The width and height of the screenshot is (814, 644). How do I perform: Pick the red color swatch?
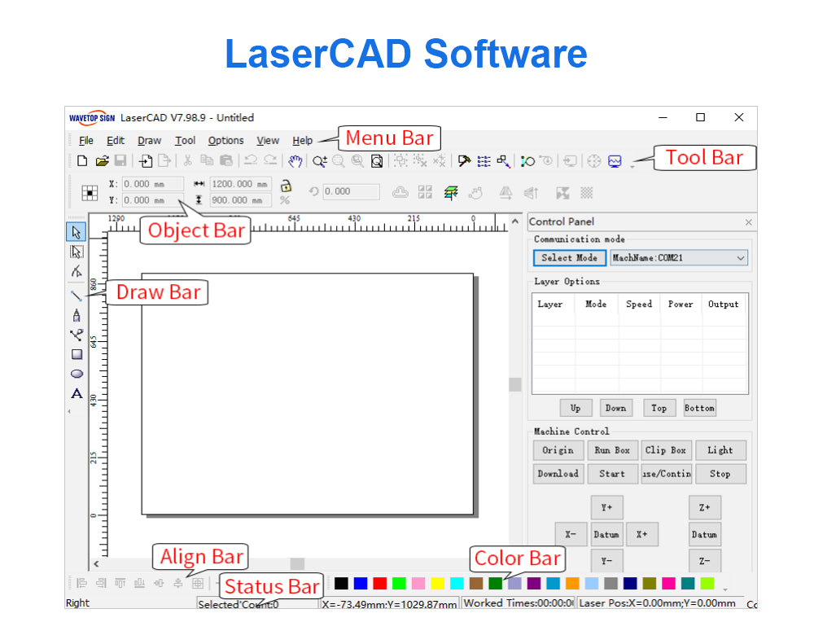(x=379, y=583)
